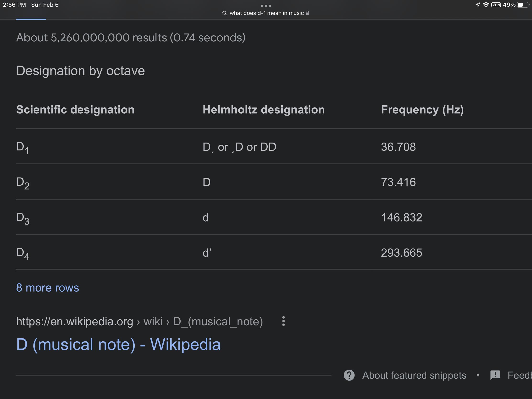
Task: Open the three-dot menu beside Wikipedia URL
Action: point(283,321)
